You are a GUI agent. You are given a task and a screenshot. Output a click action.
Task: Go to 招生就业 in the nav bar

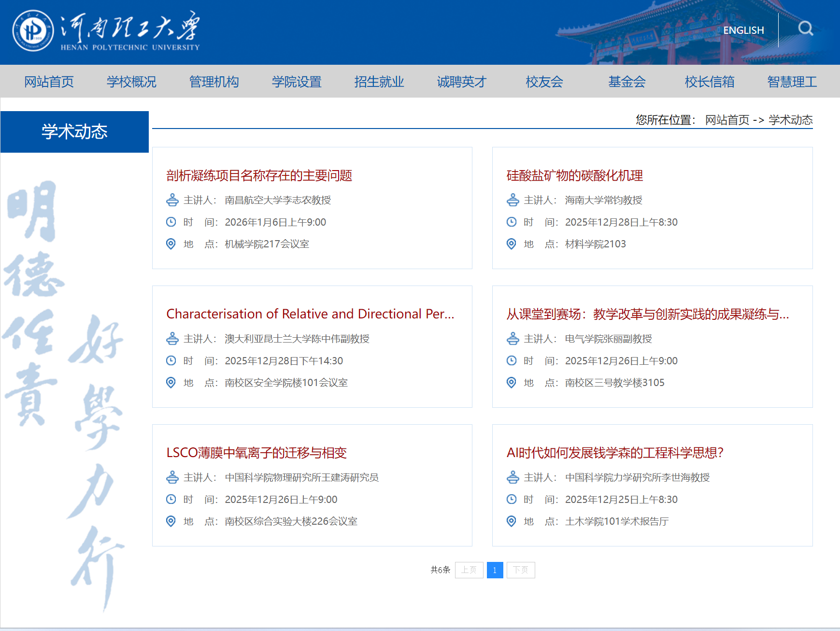[379, 82]
